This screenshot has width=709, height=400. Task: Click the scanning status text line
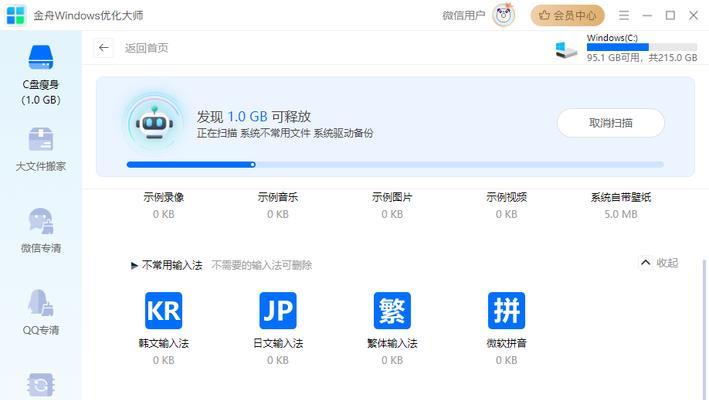tap(285, 133)
